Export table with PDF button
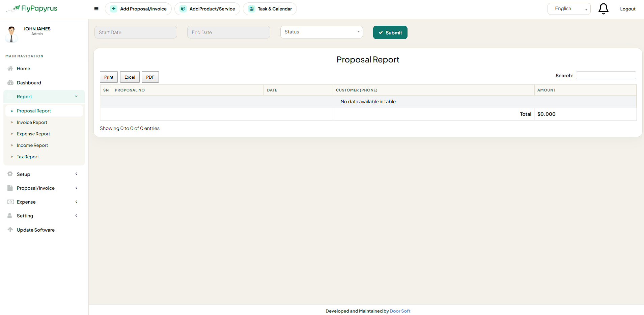Viewport: 644px width, 315px height. (x=150, y=77)
